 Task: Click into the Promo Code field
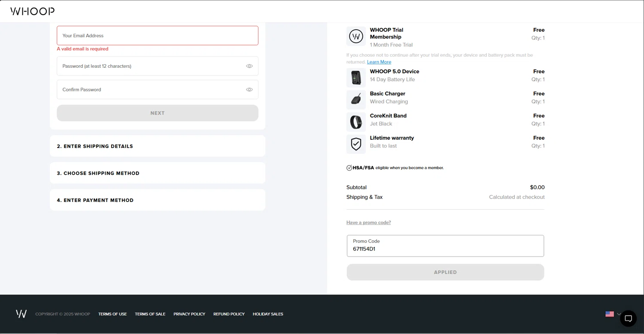pos(445,246)
